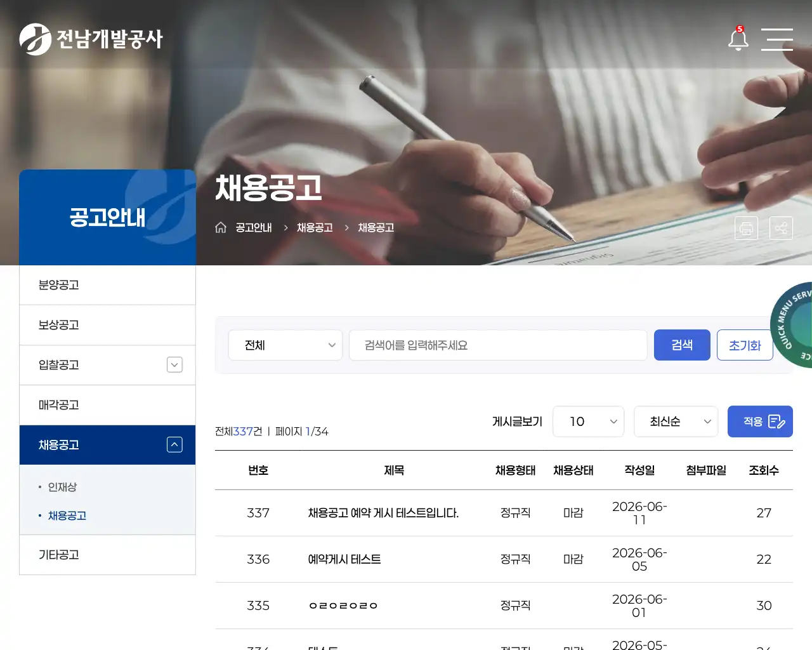Select 매각공고 in the side menu
Screen dimensions: 812x650
107,405
